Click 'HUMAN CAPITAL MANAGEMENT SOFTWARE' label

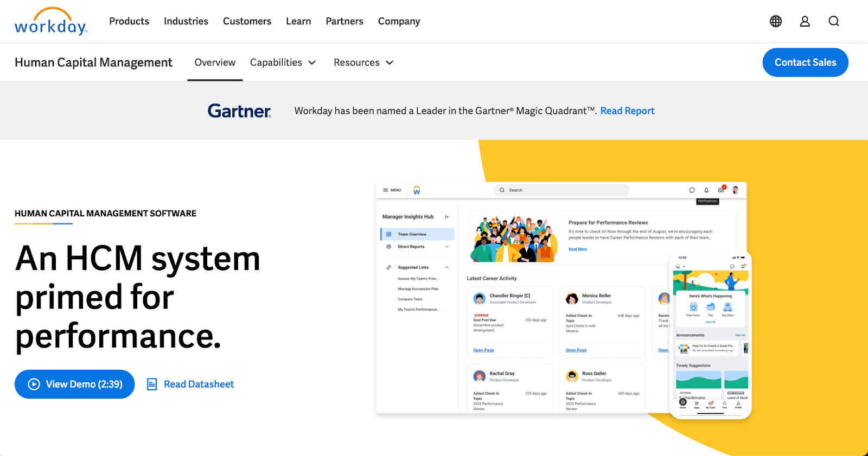105,214
